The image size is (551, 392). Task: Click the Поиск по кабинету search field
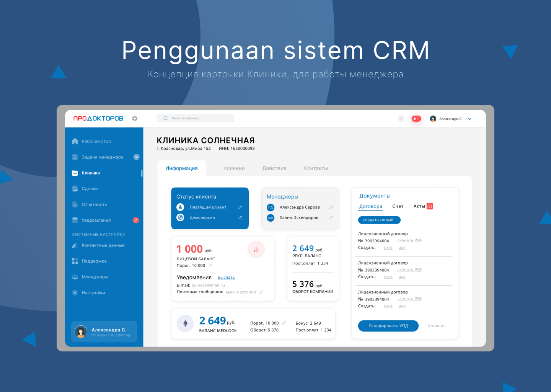tap(196, 118)
